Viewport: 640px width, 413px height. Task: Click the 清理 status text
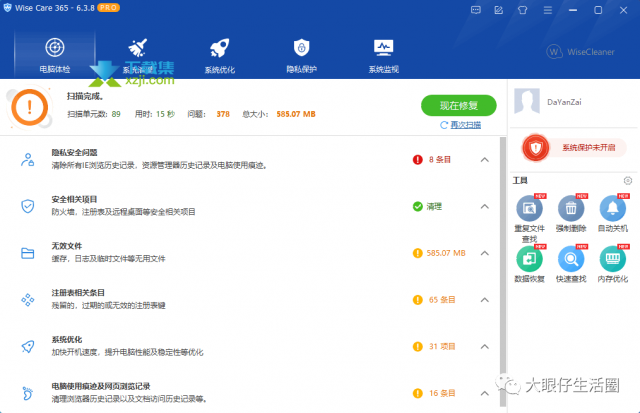coord(434,206)
